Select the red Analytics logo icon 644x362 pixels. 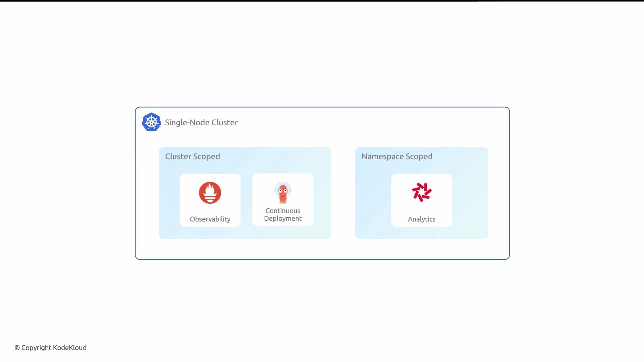point(422,192)
